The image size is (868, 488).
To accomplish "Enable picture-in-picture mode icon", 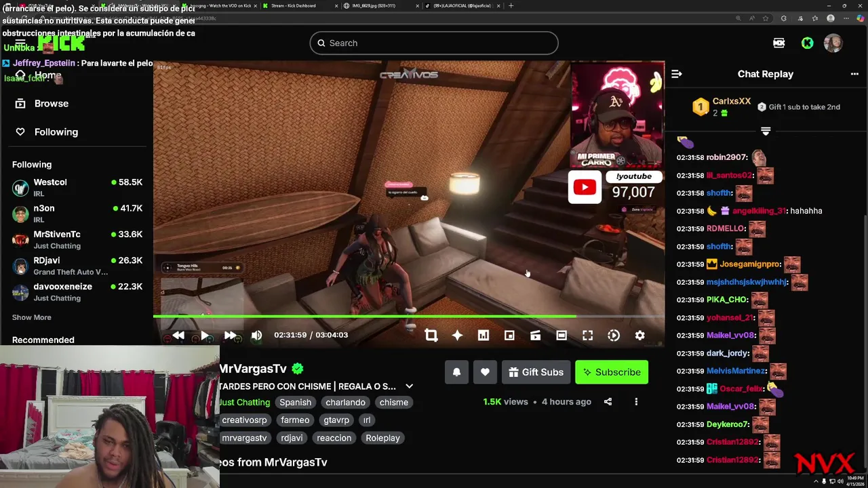I will (x=509, y=335).
